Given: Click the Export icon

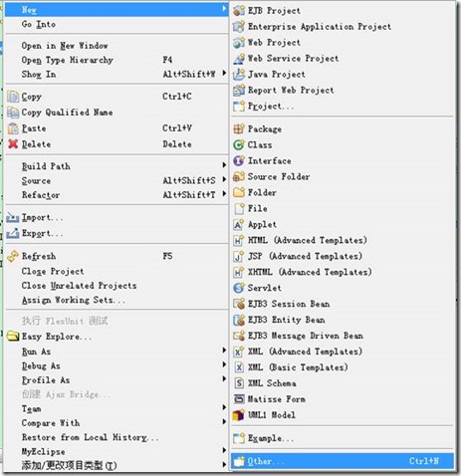Looking at the screenshot, I should (x=13, y=233).
